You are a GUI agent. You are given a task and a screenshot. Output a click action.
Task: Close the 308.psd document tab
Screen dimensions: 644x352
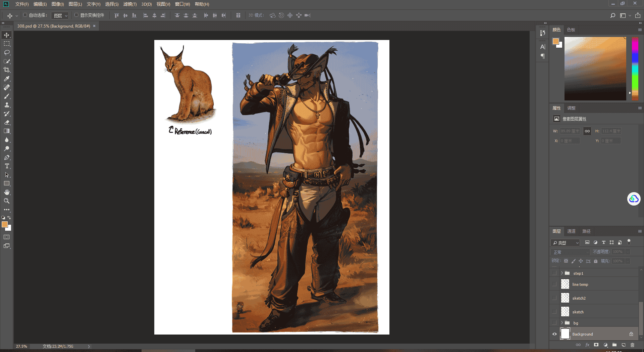94,26
